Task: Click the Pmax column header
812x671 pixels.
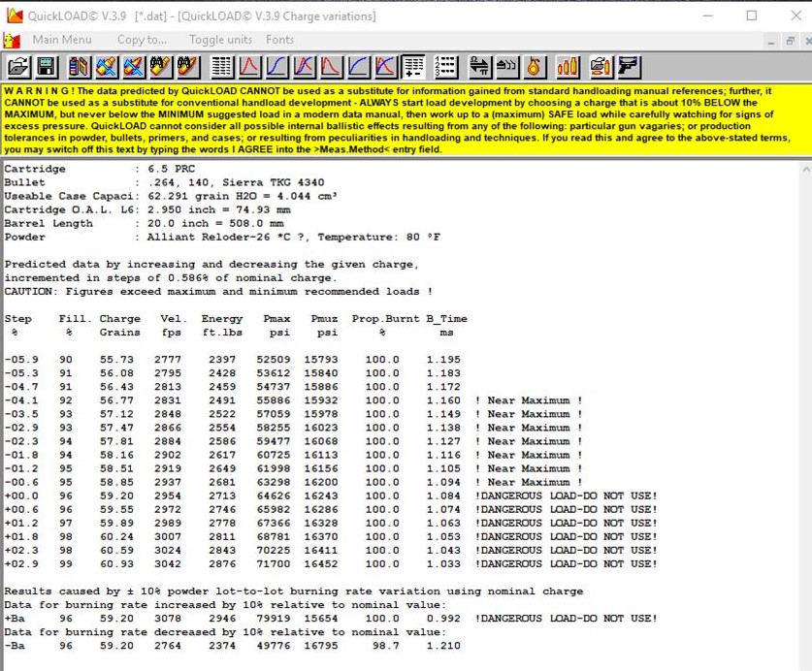Action: click(x=276, y=319)
